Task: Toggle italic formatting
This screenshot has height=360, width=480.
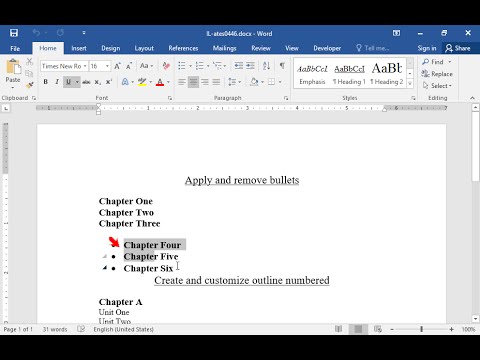Action: pyautogui.click(x=57, y=82)
